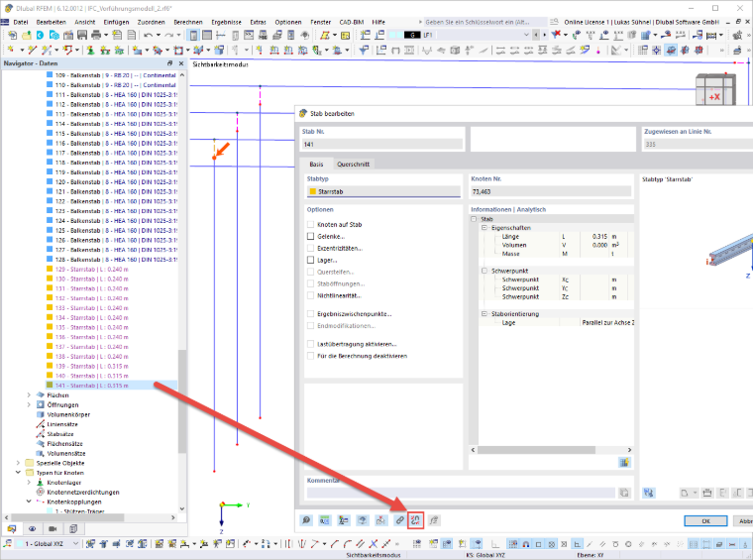Toggle the Navigator panel toolbar icon
The height and width of the screenshot is (560, 753).
tap(193, 35)
